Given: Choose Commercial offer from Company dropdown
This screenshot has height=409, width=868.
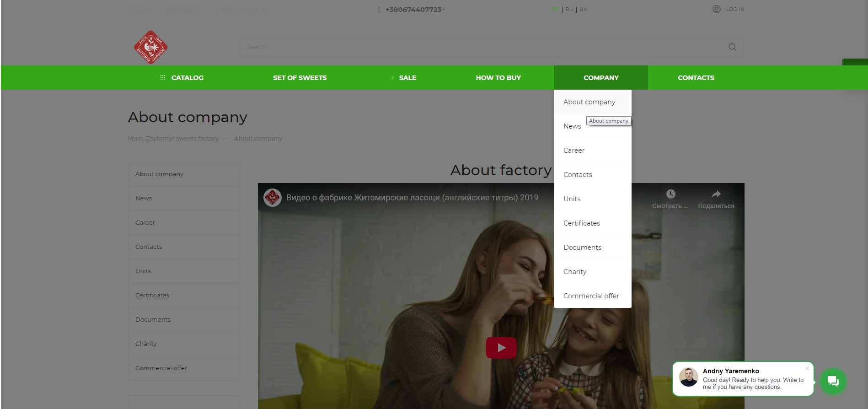Looking at the screenshot, I should click(591, 296).
